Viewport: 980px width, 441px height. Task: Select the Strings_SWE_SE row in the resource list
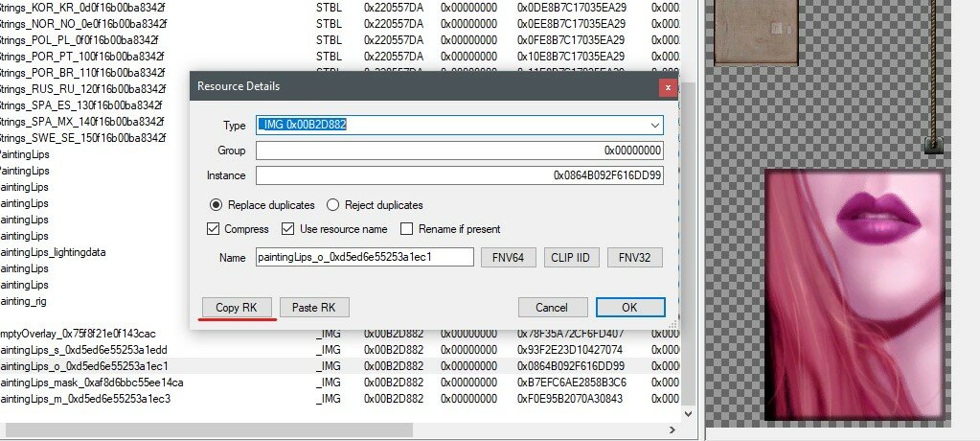point(94,138)
